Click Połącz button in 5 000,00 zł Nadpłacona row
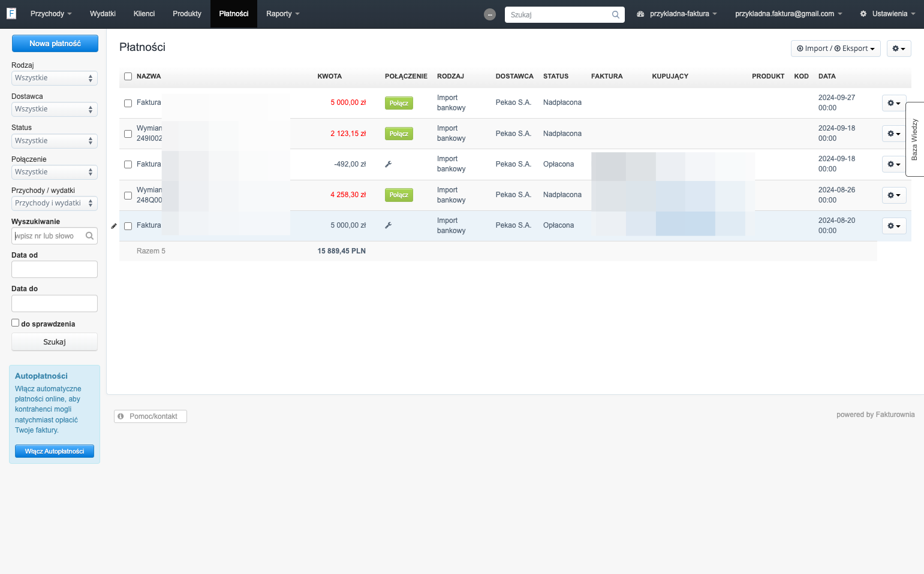Image resolution: width=924 pixels, height=574 pixels. (x=399, y=103)
